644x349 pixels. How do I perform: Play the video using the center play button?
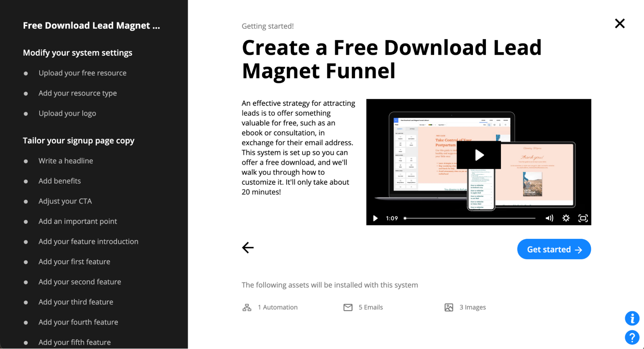479,155
